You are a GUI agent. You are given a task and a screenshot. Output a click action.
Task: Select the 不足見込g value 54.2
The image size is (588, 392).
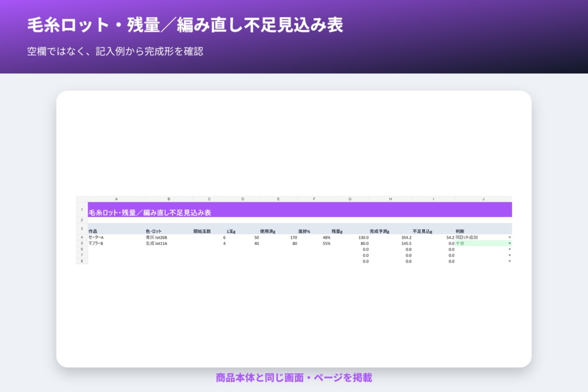[x=433, y=237]
